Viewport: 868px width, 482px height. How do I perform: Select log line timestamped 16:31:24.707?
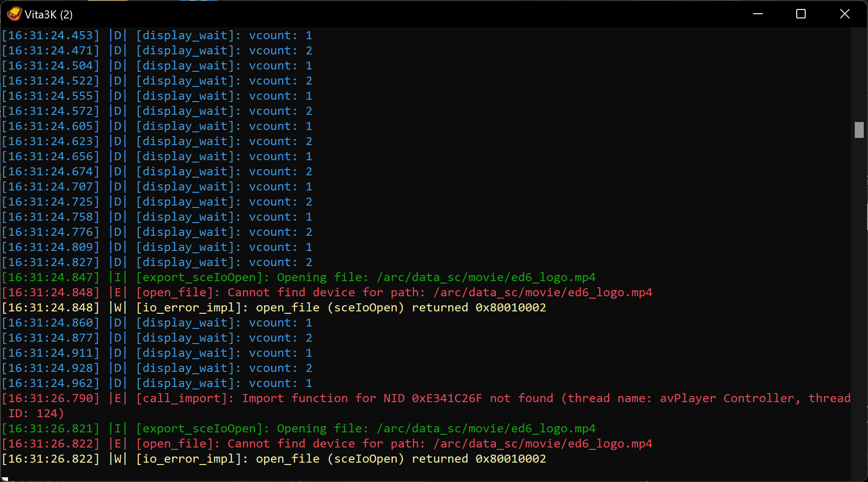coord(157,187)
